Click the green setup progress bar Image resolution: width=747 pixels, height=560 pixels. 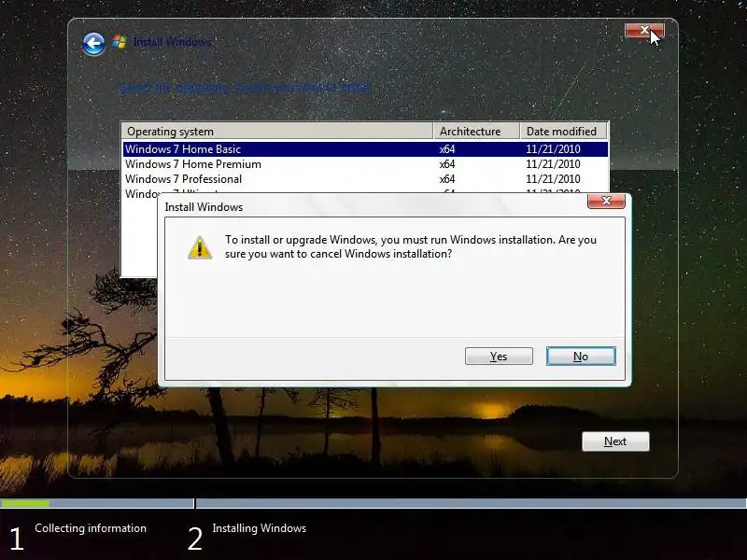point(25,503)
